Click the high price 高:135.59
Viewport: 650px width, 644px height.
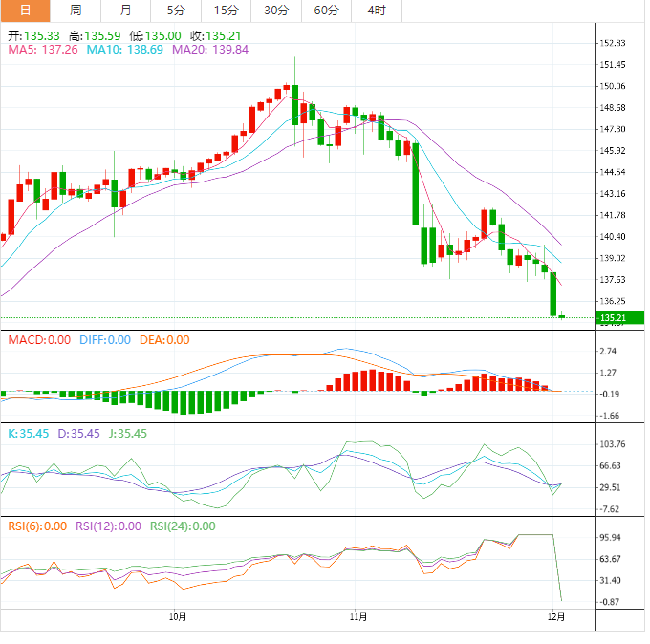(x=95, y=36)
